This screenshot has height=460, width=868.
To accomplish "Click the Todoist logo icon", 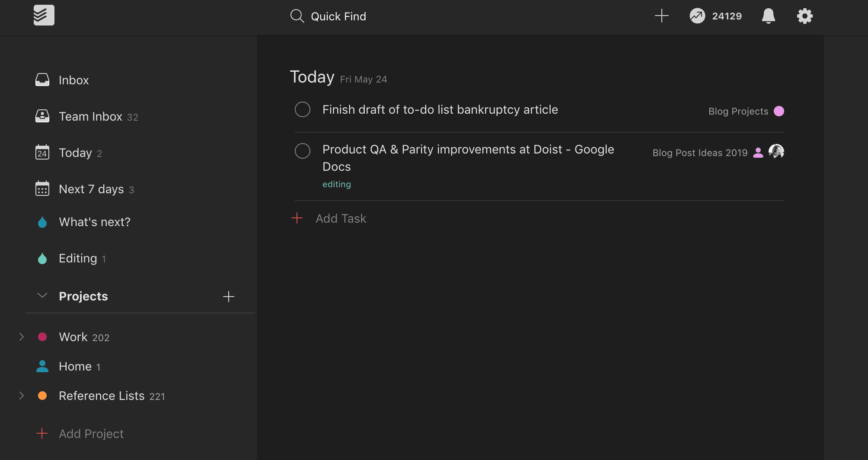I will pos(44,15).
